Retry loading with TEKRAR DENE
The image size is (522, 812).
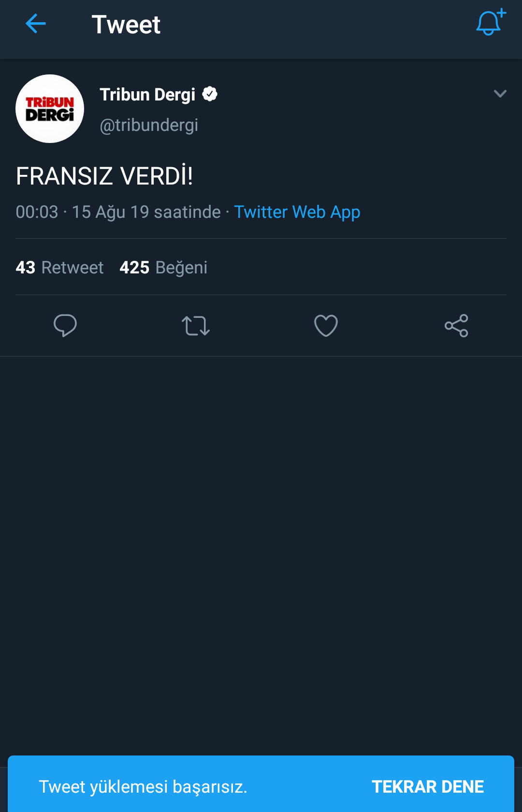(428, 787)
